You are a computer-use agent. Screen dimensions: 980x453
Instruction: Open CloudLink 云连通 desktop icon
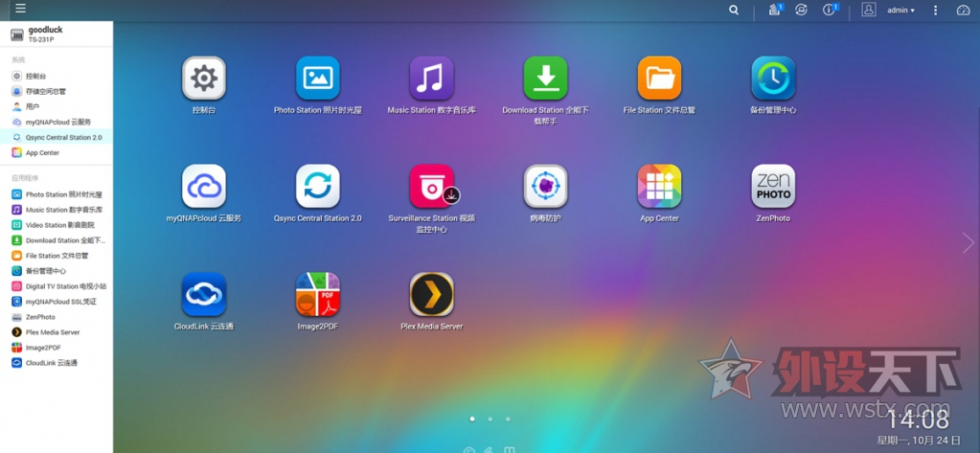(204, 294)
